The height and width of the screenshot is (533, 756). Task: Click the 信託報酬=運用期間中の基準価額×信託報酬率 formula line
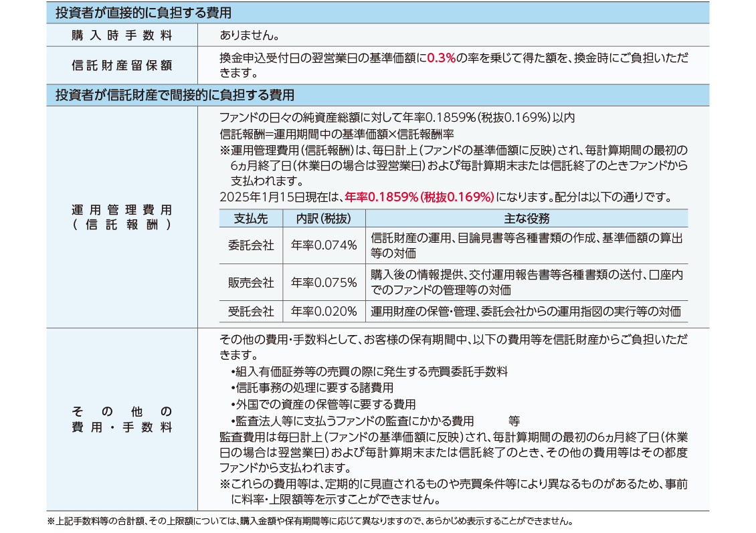click(x=337, y=133)
